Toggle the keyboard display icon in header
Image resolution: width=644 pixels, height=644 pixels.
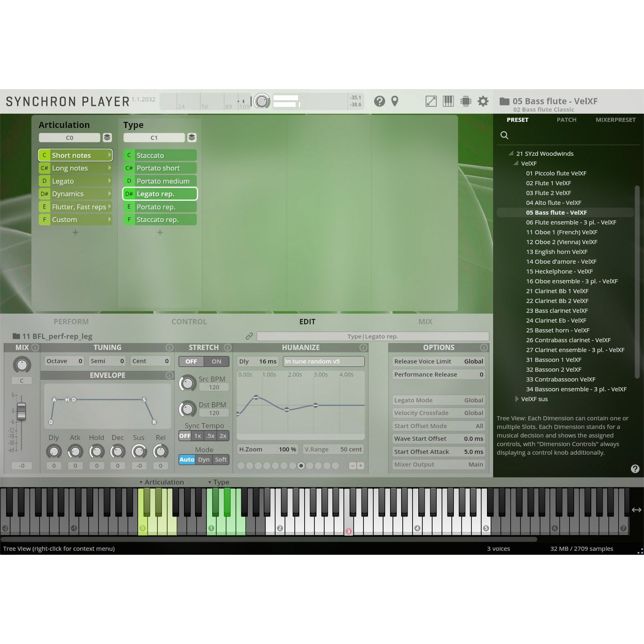pyautogui.click(x=448, y=101)
